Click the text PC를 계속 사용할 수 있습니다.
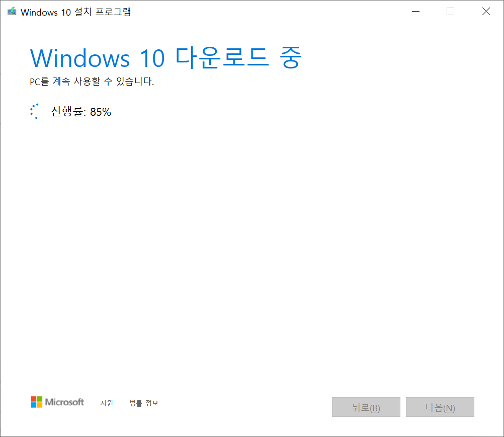Viewport: 504px width, 437px height. tap(92, 82)
